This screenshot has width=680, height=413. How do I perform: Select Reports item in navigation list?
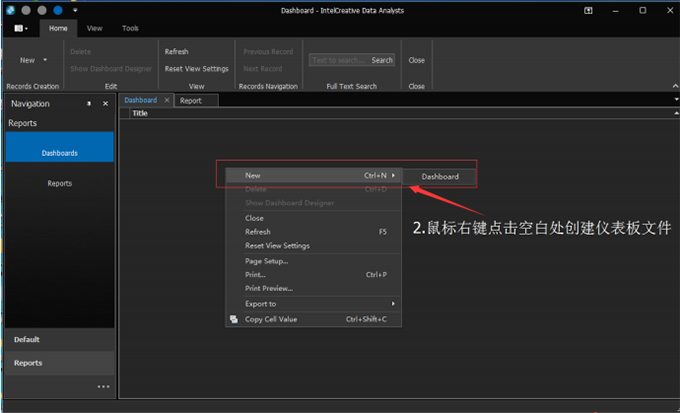[59, 184]
